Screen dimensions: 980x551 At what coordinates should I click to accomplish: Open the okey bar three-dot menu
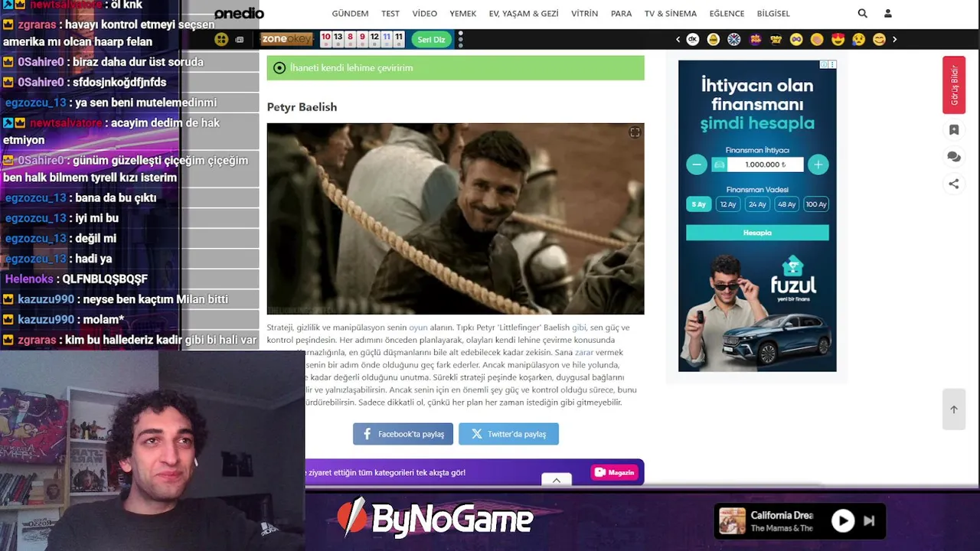pos(460,39)
